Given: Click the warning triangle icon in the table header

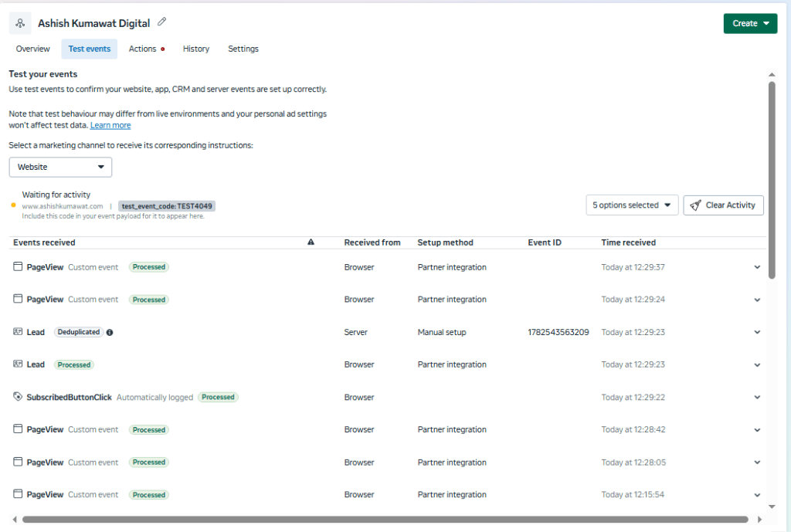Looking at the screenshot, I should click(x=311, y=242).
